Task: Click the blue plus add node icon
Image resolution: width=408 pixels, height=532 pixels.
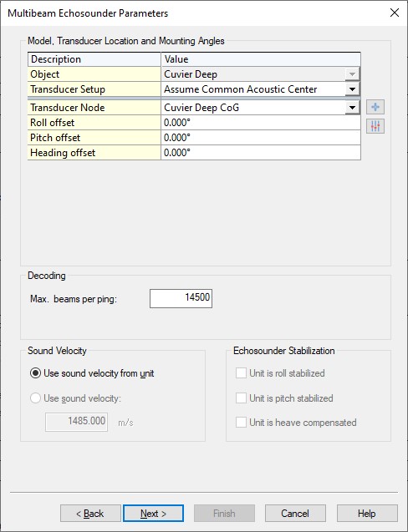Action: click(375, 107)
